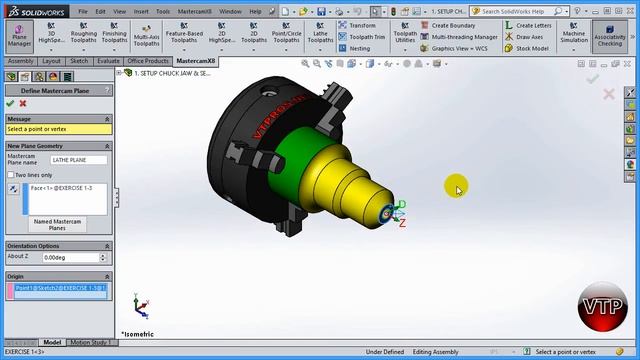Open the MastercamX8 menu
This screenshot has height=360, width=640.
tap(195, 11)
